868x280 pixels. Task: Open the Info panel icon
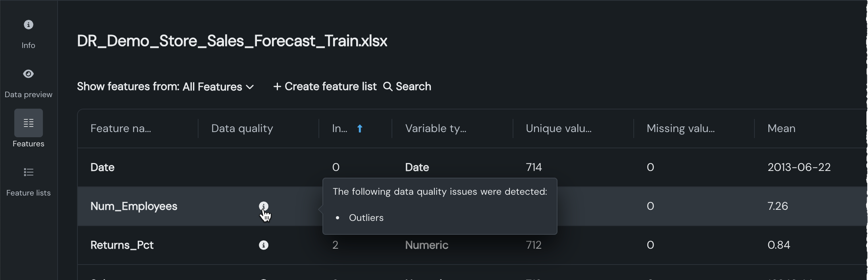[28, 25]
